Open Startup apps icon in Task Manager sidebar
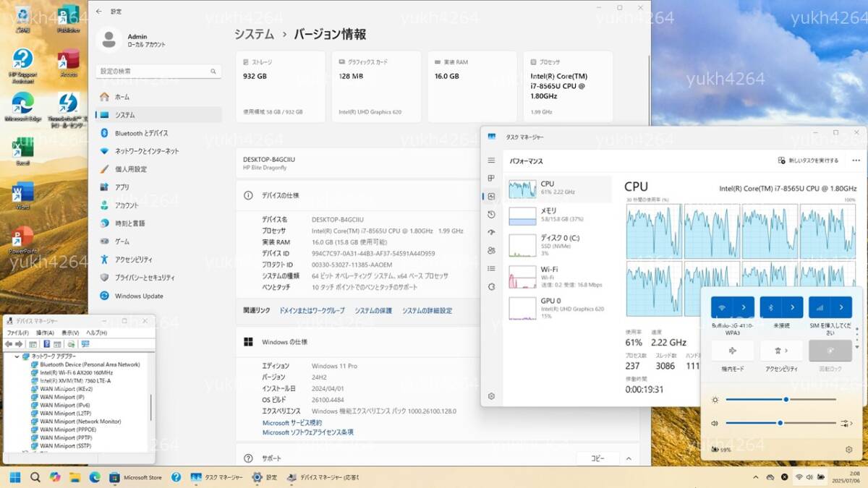Screen dimensions: 868x488 tap(491, 232)
